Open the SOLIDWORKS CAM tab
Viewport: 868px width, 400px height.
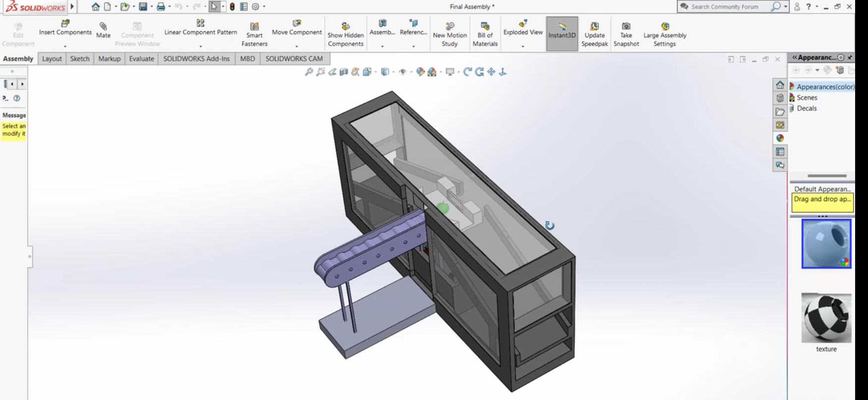[294, 58]
